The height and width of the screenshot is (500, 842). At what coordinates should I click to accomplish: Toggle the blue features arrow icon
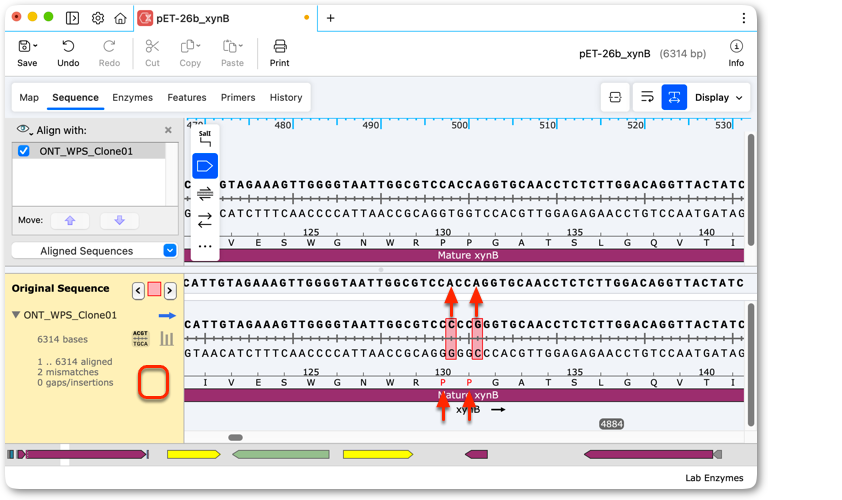point(205,166)
